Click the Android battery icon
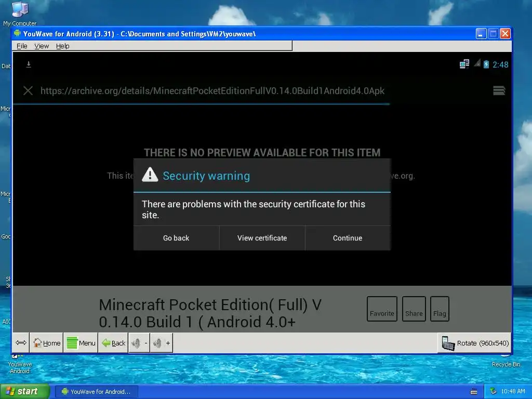532x399 pixels. pos(486,64)
